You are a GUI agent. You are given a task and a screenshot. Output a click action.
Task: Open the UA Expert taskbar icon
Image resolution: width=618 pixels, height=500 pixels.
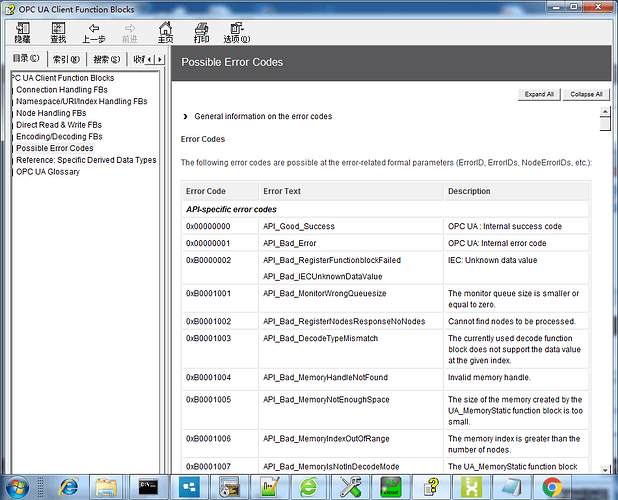tap(391, 487)
